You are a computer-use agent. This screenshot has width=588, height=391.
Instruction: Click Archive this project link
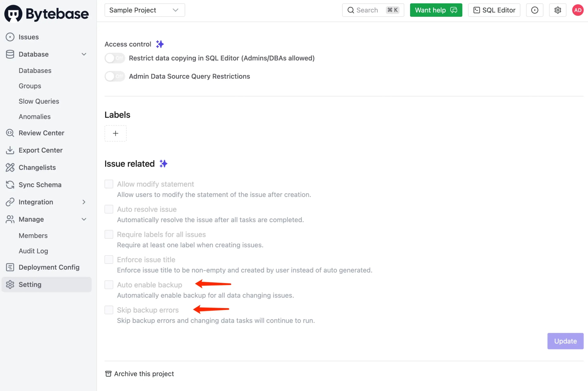(139, 374)
